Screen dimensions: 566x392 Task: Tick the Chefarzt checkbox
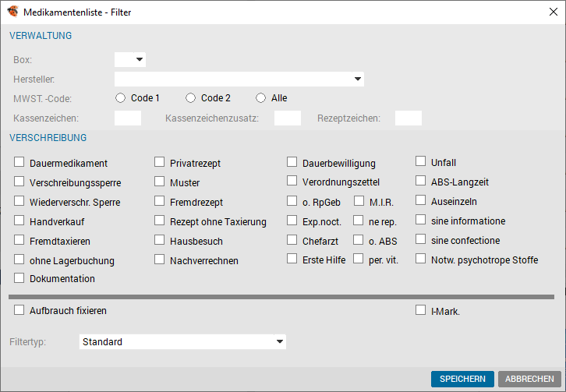(292, 240)
